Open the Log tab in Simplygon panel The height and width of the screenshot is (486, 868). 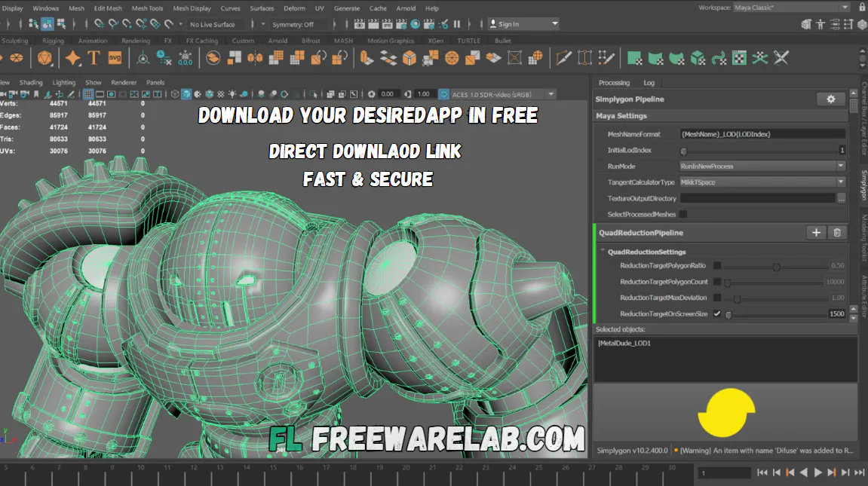click(x=649, y=83)
